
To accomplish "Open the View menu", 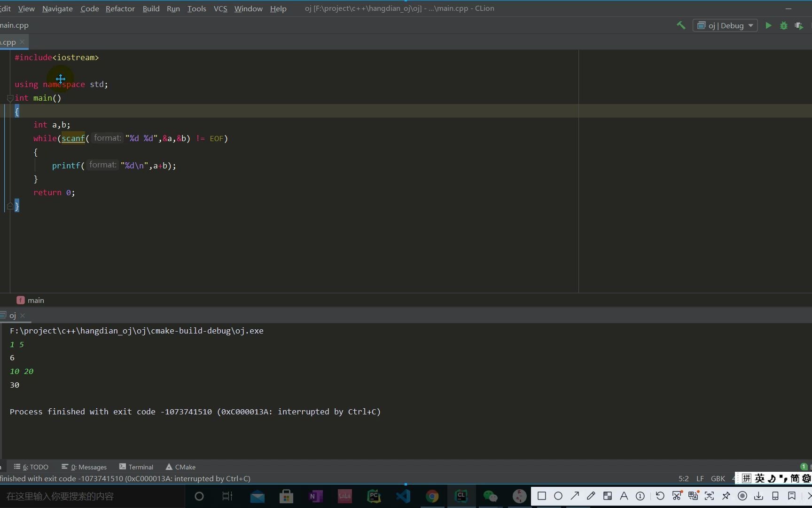I will click(x=26, y=8).
